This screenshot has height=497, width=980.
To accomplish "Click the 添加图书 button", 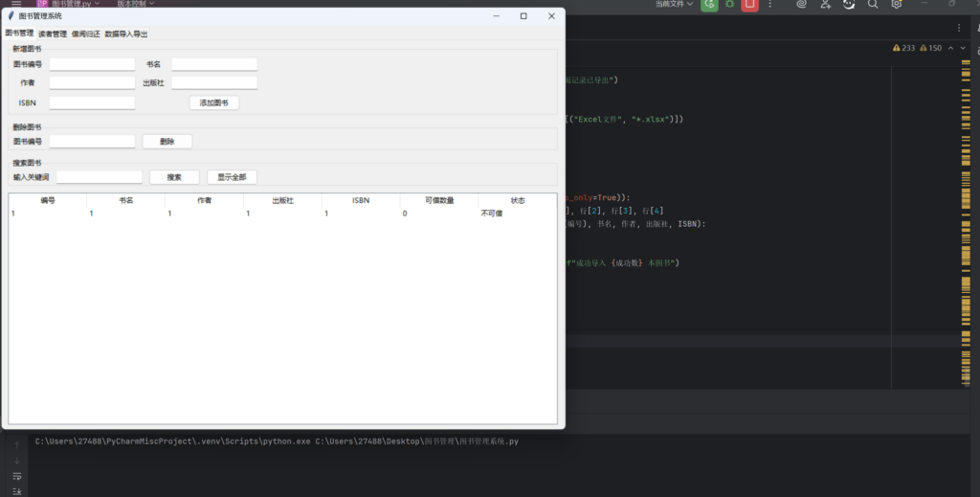I will pos(213,102).
